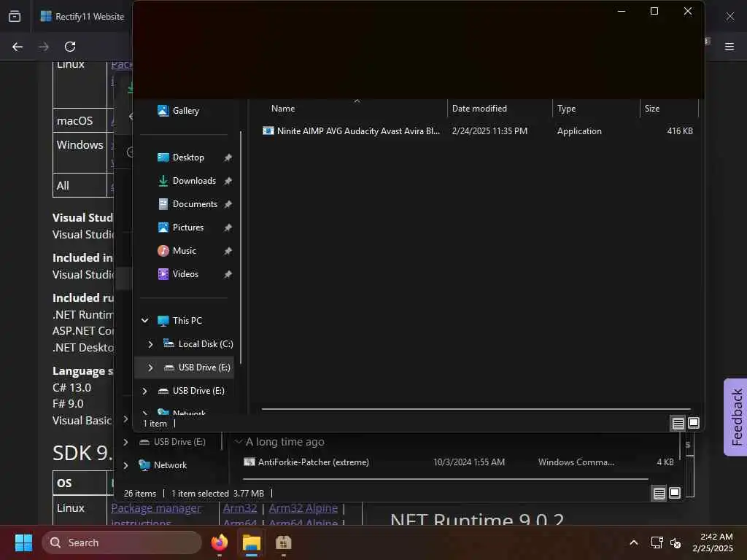The width and height of the screenshot is (747, 560).
Task: Show hidden system tray icons
Action: (634, 542)
